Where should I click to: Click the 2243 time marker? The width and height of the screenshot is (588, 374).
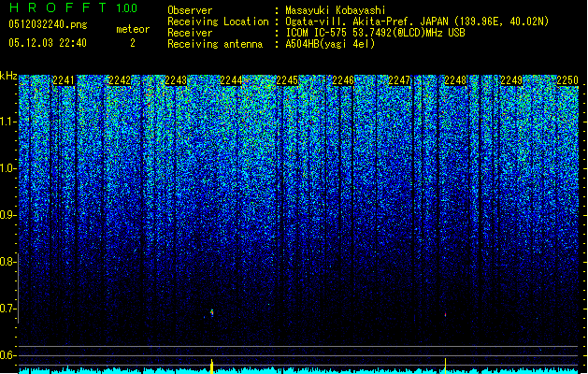coord(176,80)
